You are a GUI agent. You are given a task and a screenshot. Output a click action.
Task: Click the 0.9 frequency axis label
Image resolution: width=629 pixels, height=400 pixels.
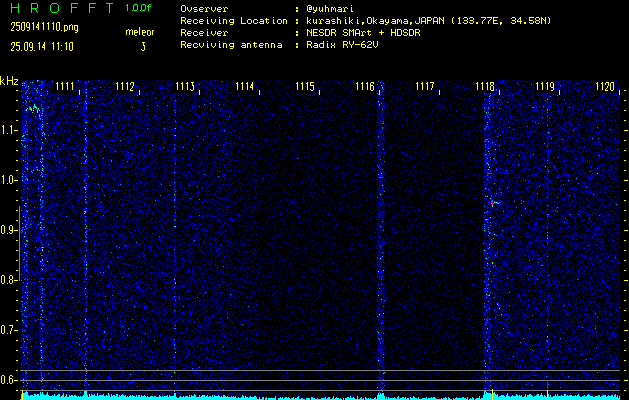click(9, 230)
